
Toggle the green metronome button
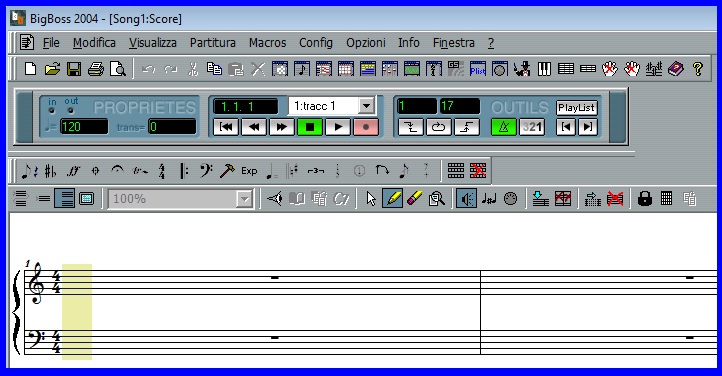click(503, 127)
